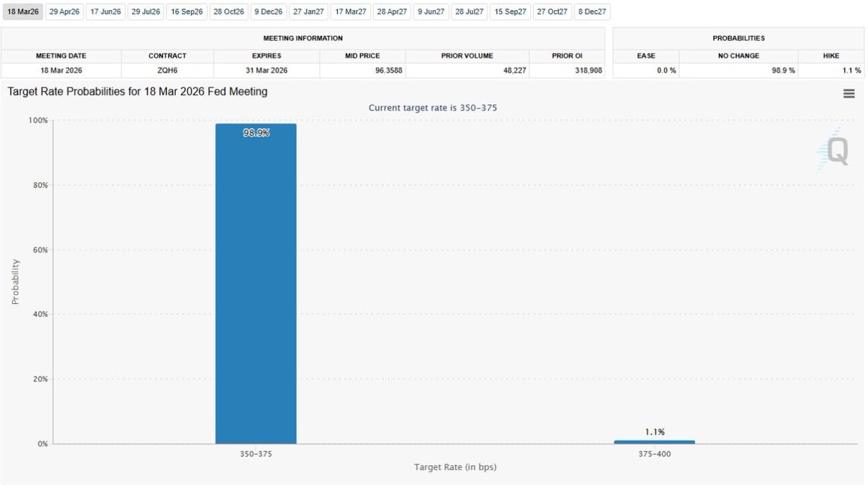Click the 1.1 % hike probability cell
Screen dimensions: 868x489
(x=831, y=70)
